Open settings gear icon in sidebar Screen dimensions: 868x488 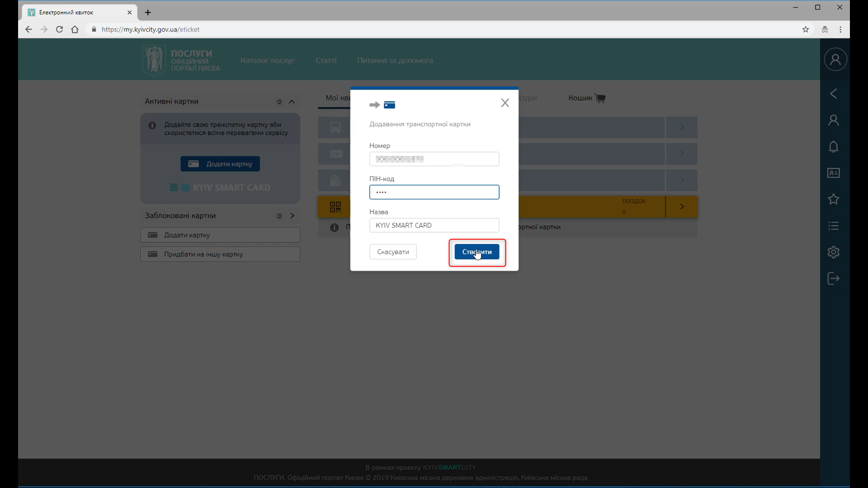tap(833, 252)
